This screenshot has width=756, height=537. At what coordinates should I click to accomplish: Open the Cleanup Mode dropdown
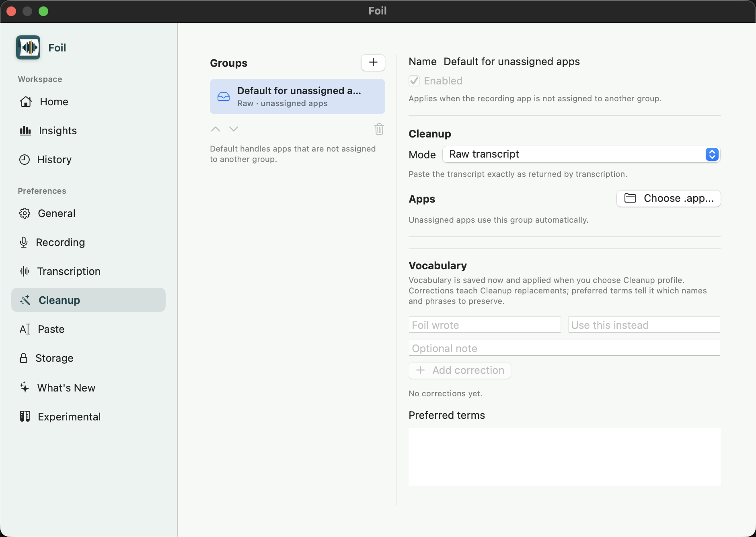[x=581, y=154]
